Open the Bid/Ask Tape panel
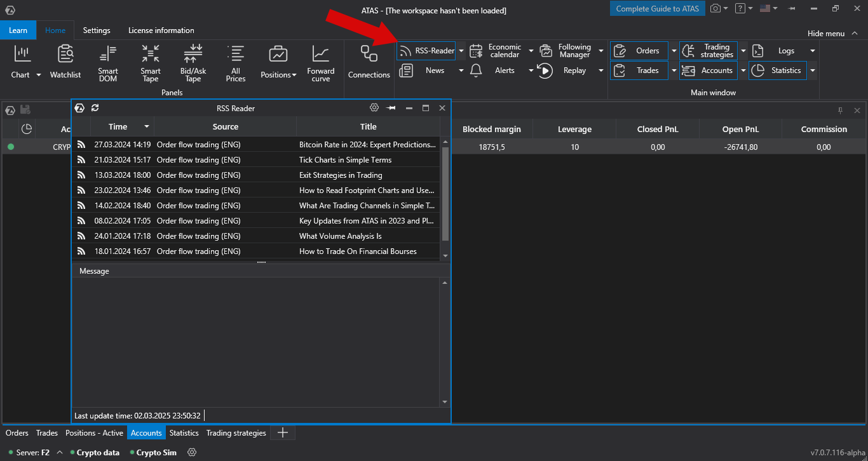The height and width of the screenshot is (461, 868). tap(193, 63)
